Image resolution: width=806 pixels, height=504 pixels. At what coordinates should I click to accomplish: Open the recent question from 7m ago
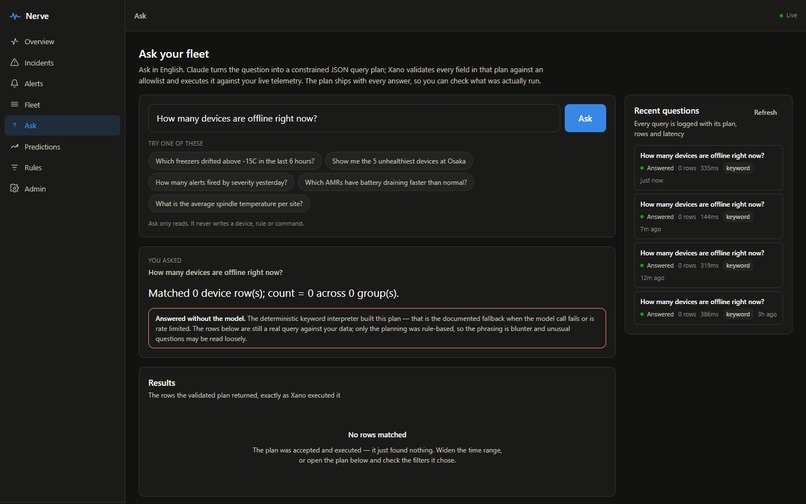(708, 216)
